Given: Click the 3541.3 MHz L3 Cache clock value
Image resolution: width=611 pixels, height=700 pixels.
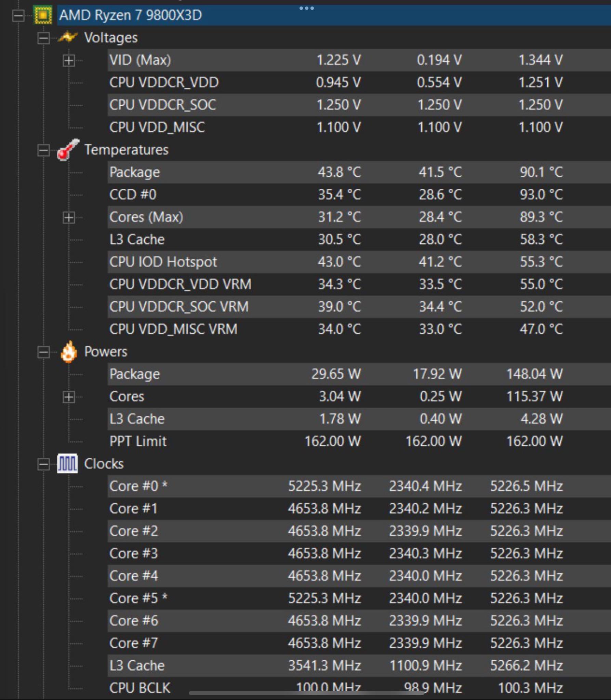Looking at the screenshot, I should [x=324, y=665].
